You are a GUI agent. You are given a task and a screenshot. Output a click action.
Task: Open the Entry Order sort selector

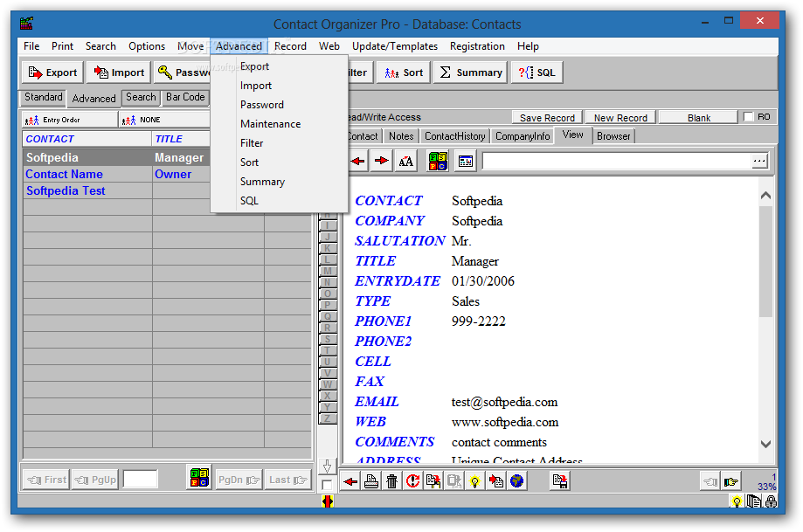coord(70,120)
